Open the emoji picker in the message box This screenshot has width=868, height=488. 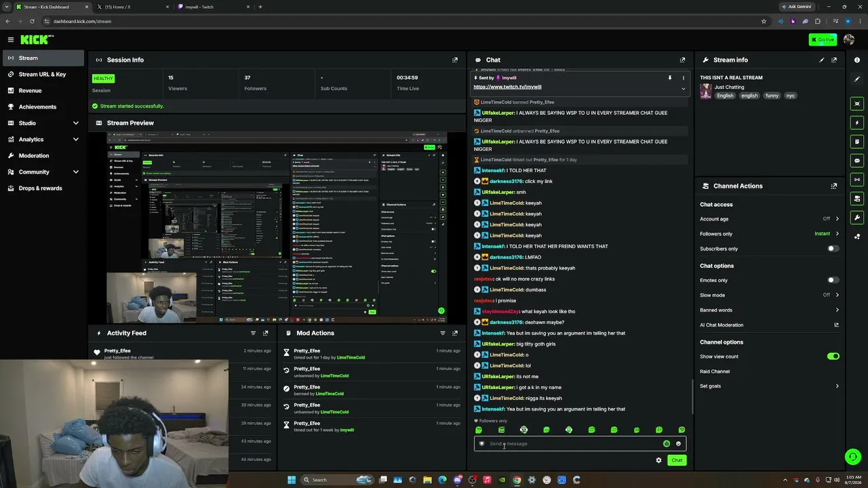(x=678, y=444)
